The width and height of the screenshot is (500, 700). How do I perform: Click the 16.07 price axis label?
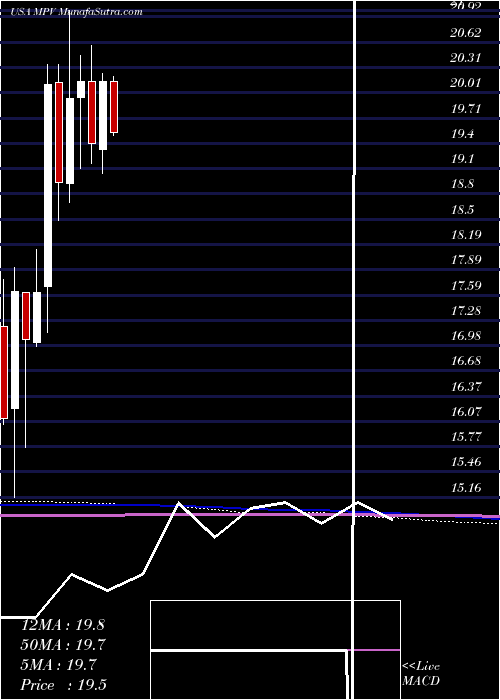click(x=466, y=411)
